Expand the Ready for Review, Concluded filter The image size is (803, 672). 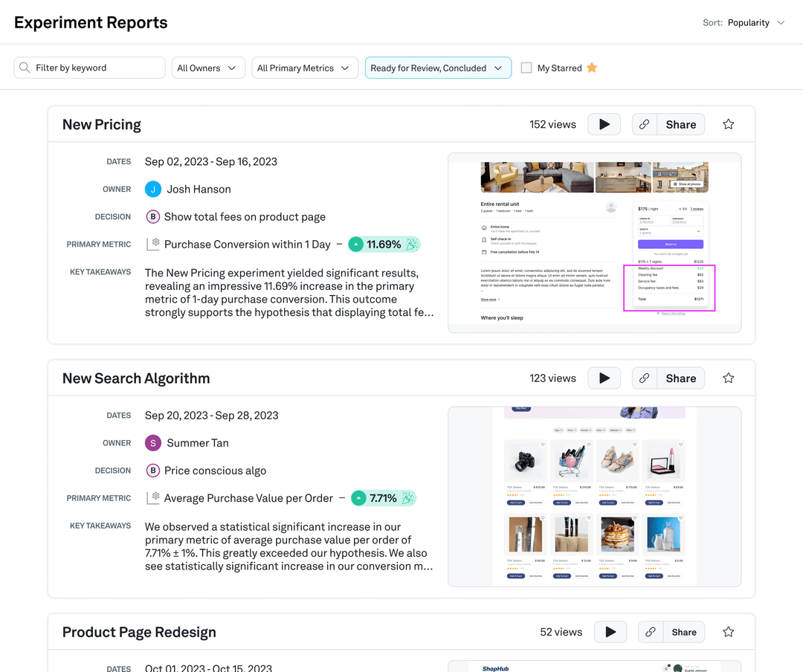click(438, 68)
